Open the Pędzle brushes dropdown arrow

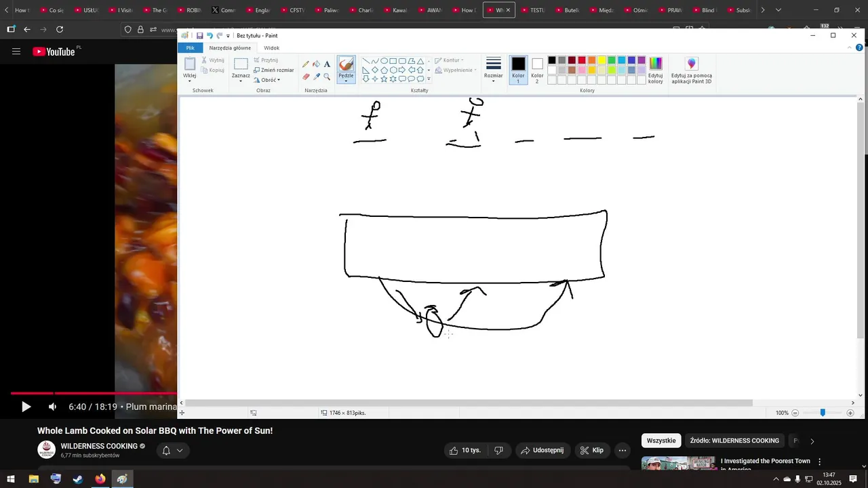coord(346,81)
